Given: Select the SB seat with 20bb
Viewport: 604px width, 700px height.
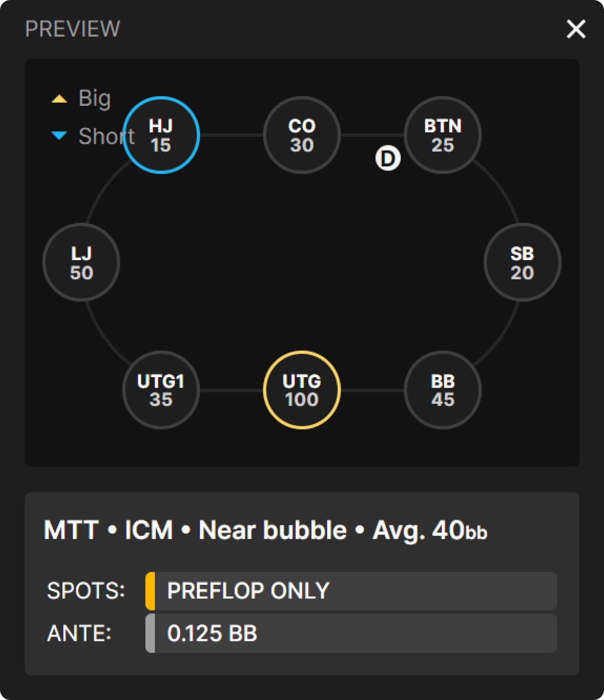Looking at the screenshot, I should point(522,262).
